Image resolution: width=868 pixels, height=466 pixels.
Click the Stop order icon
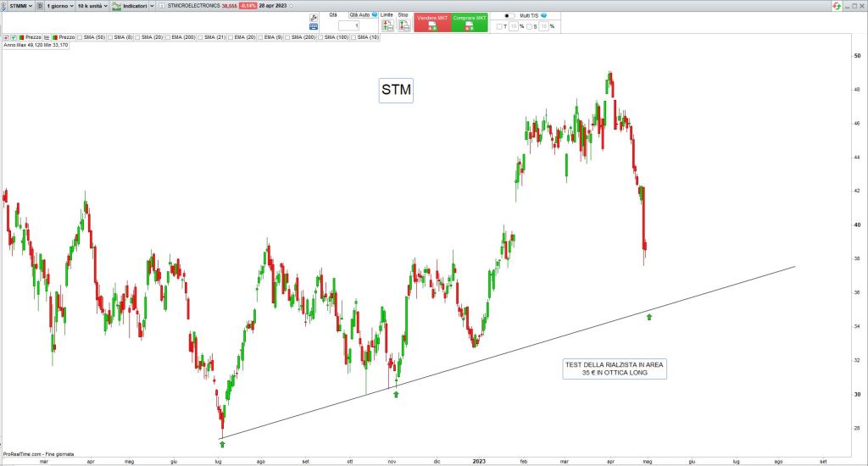[x=404, y=25]
